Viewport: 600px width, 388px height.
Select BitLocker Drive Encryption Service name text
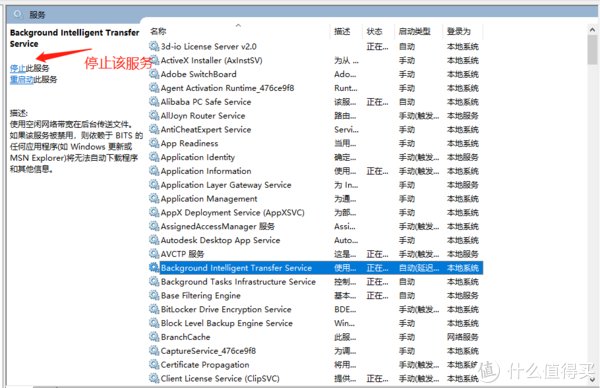pos(226,309)
